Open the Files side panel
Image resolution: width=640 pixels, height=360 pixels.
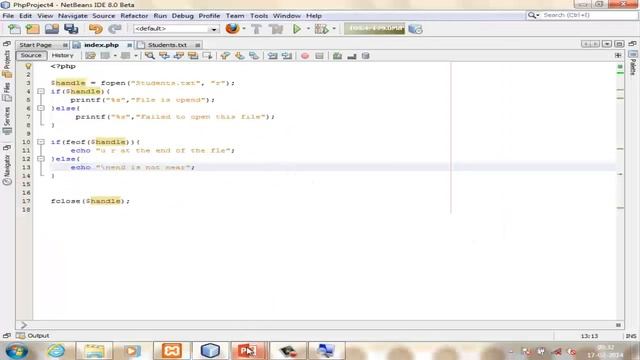(x=7, y=92)
